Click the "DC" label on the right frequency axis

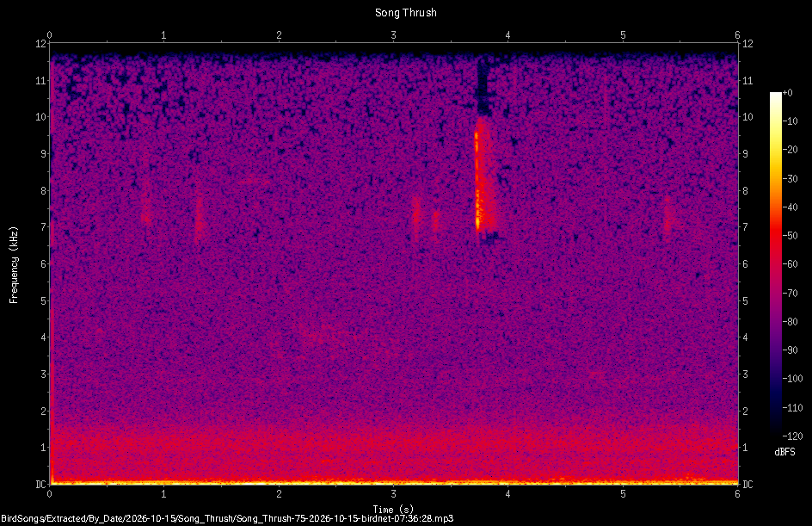747,485
